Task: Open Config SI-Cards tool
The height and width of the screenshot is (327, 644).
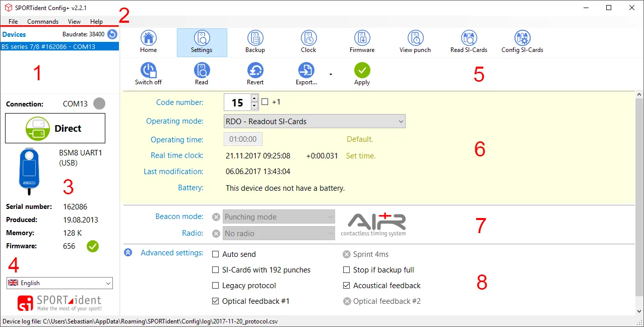Action: 522,38
